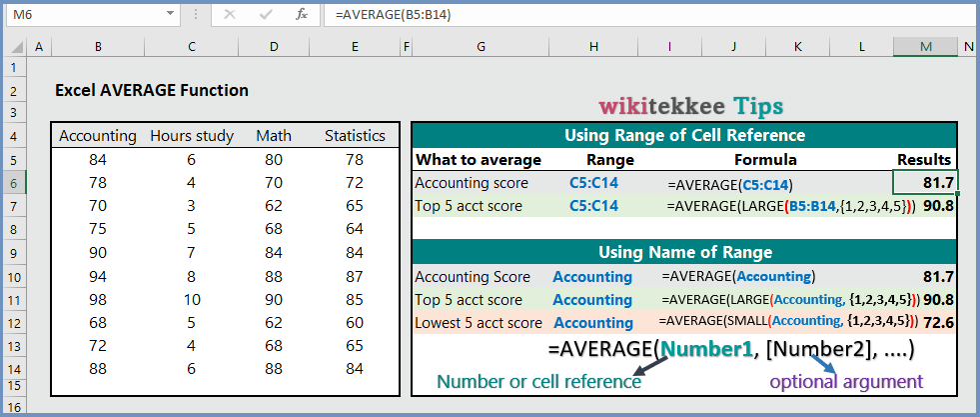Select result 72.6 in row 12
980x417 pixels.
[937, 323]
